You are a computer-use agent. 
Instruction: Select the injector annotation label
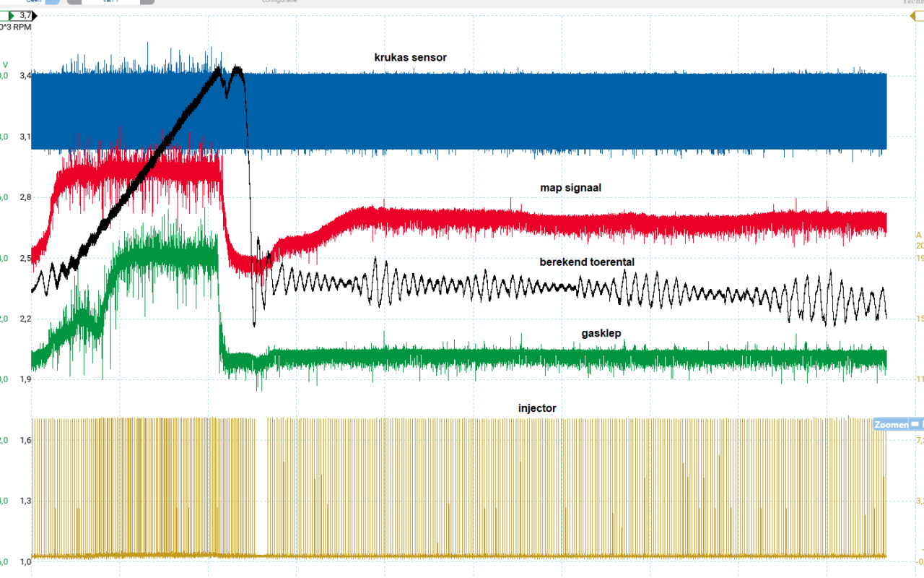(537, 408)
